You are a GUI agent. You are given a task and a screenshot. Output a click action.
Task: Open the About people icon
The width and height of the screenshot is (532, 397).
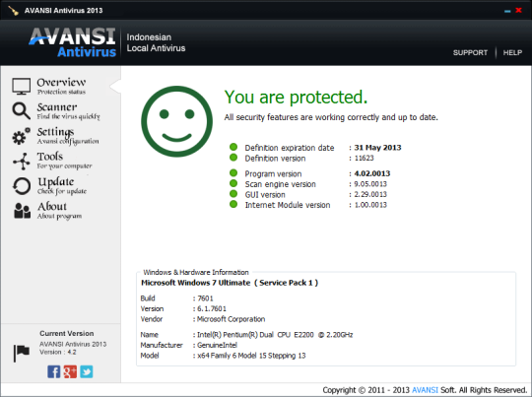(x=22, y=211)
